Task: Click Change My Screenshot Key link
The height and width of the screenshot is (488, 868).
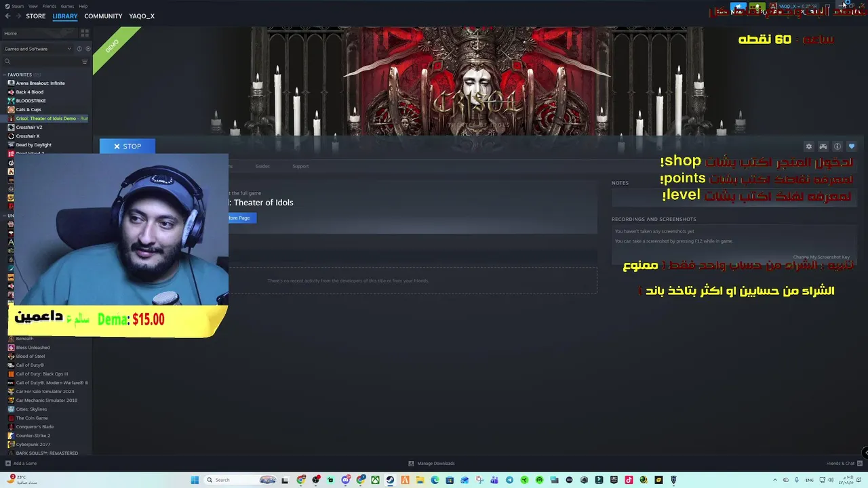Action: click(x=821, y=258)
